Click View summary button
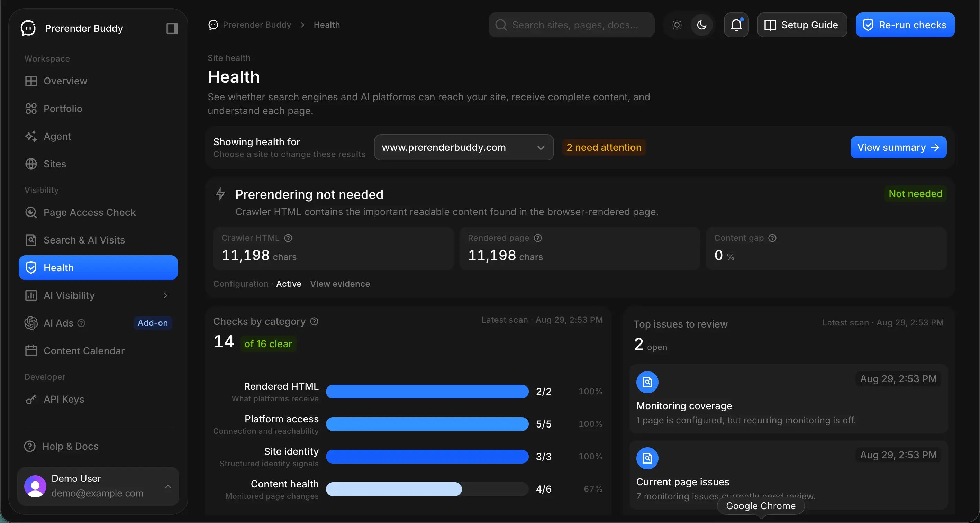The image size is (980, 523). (x=898, y=147)
